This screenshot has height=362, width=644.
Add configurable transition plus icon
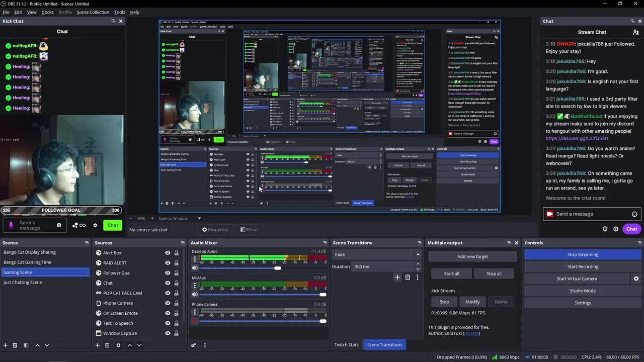[x=397, y=277]
